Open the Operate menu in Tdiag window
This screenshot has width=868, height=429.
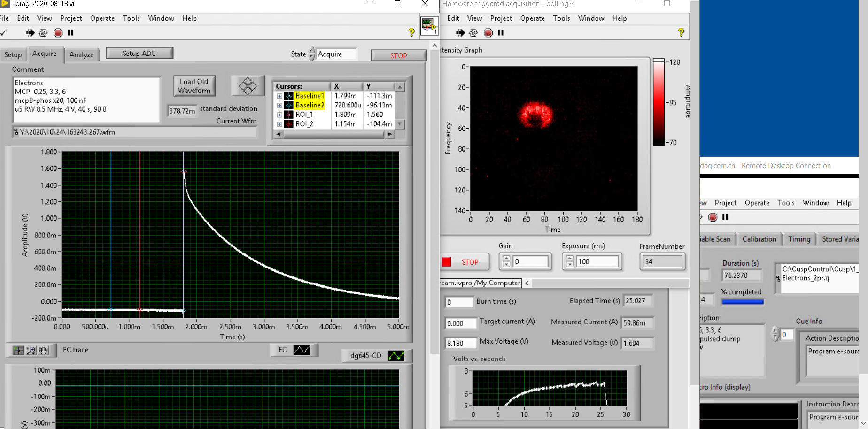(102, 18)
